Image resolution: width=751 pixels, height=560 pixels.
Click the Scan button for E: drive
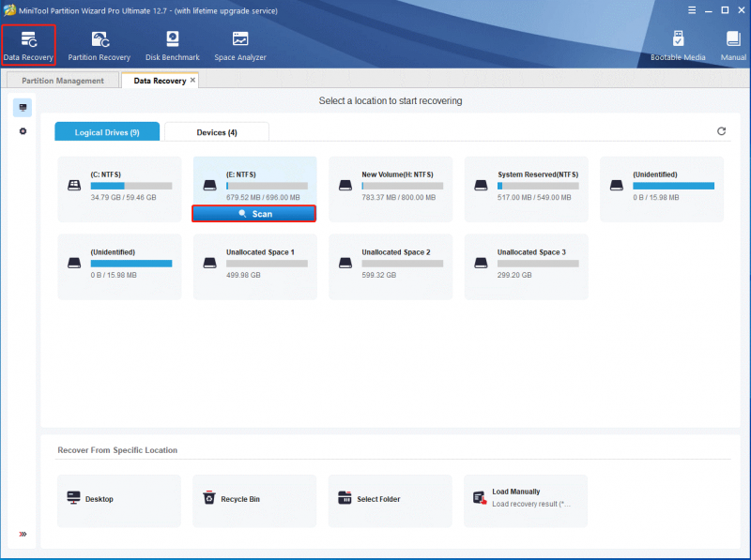(253, 214)
